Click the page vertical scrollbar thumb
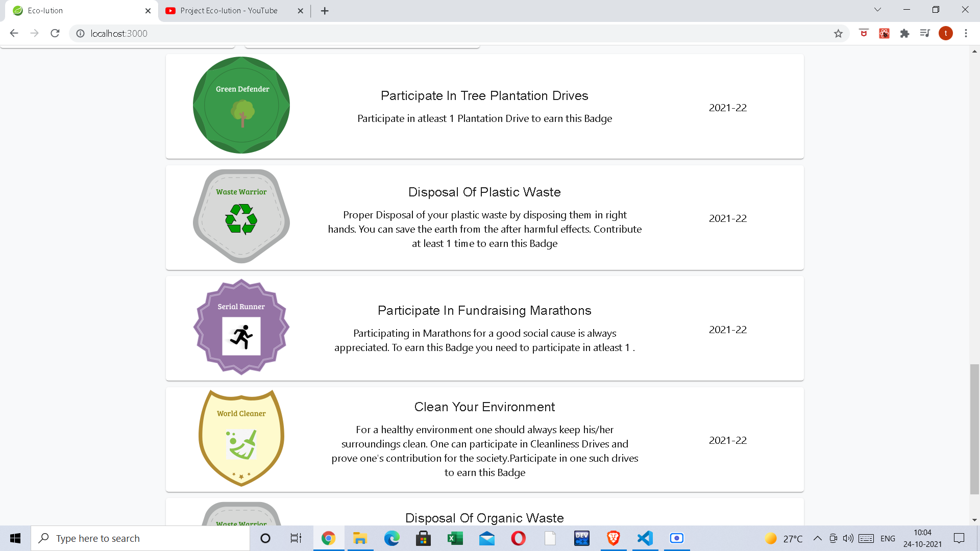Viewport: 980px width, 551px height. (x=974, y=429)
